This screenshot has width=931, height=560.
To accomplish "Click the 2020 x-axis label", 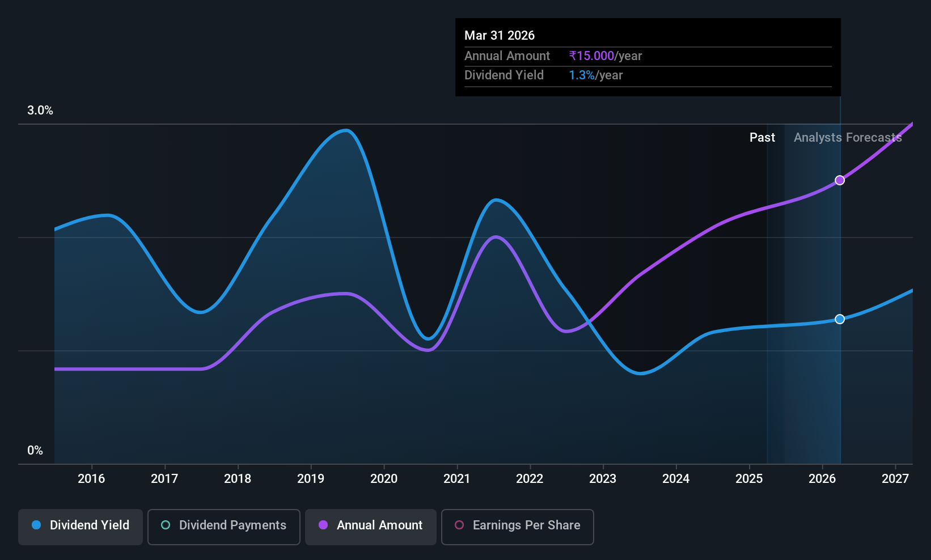I will (x=384, y=478).
